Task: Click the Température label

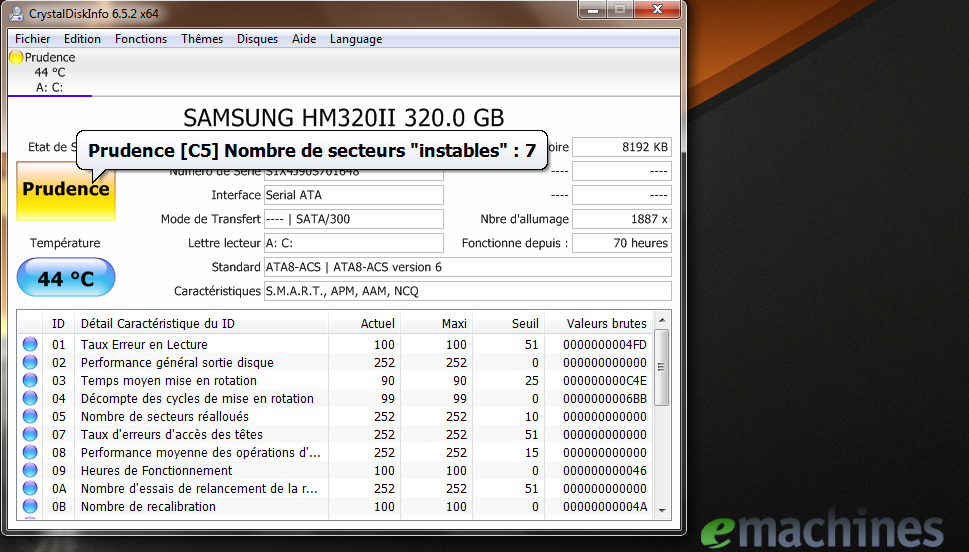Action: (65, 243)
